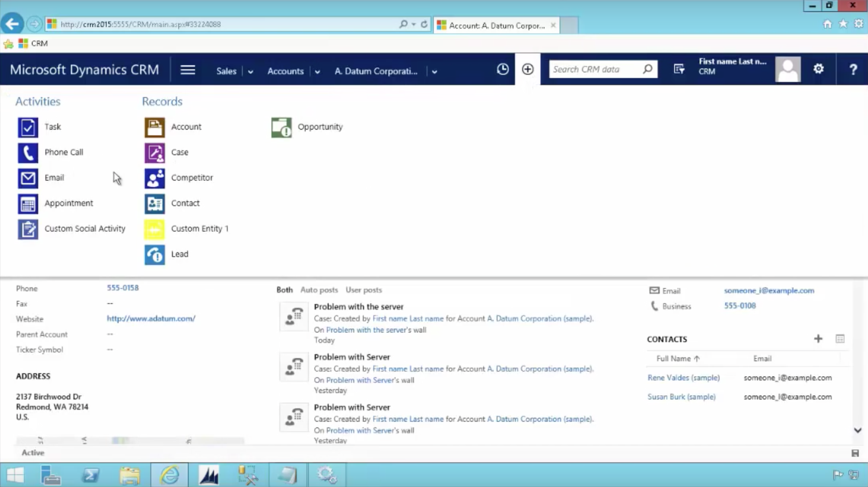
Task: Open the Sales navigation item
Action: click(x=226, y=71)
